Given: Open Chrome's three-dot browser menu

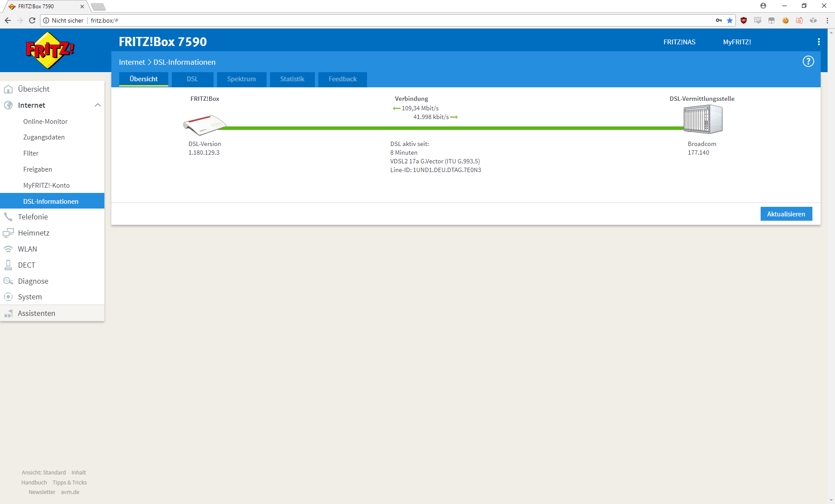Looking at the screenshot, I should 827,20.
